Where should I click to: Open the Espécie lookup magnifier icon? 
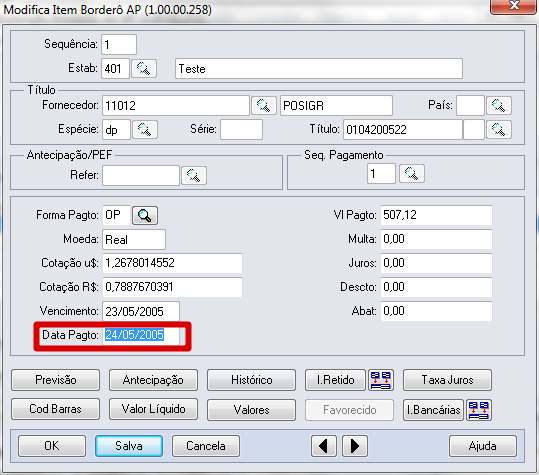click(145, 129)
